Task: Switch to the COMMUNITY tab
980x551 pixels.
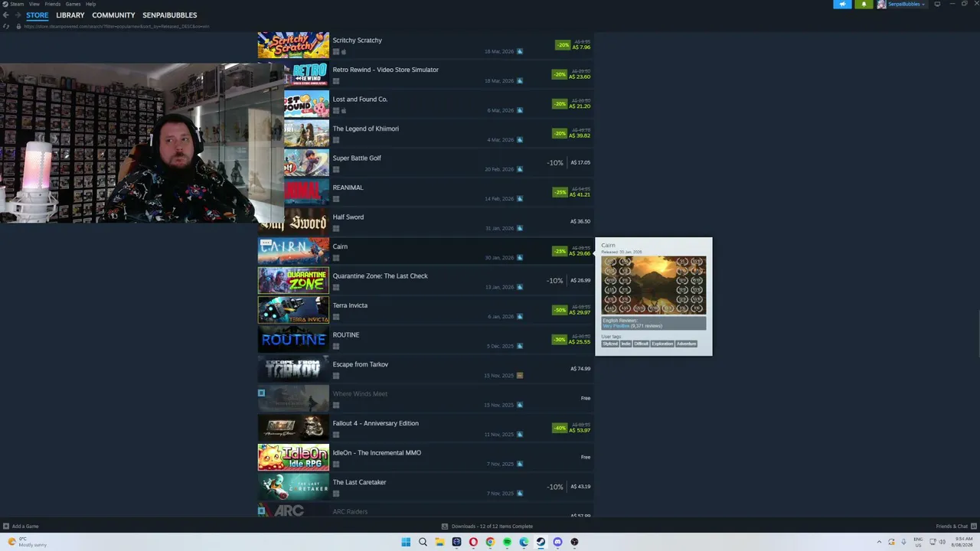Action: point(113,15)
